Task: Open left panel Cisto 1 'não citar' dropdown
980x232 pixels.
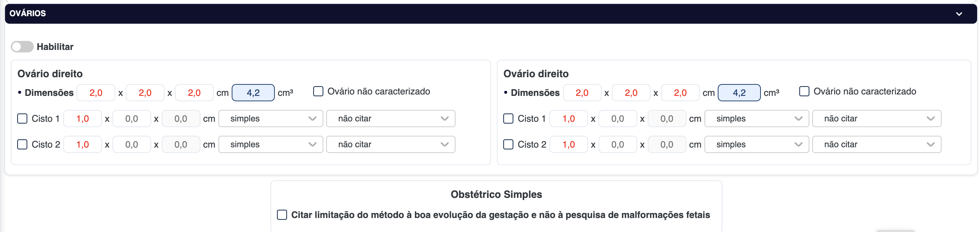Action: pos(390,119)
